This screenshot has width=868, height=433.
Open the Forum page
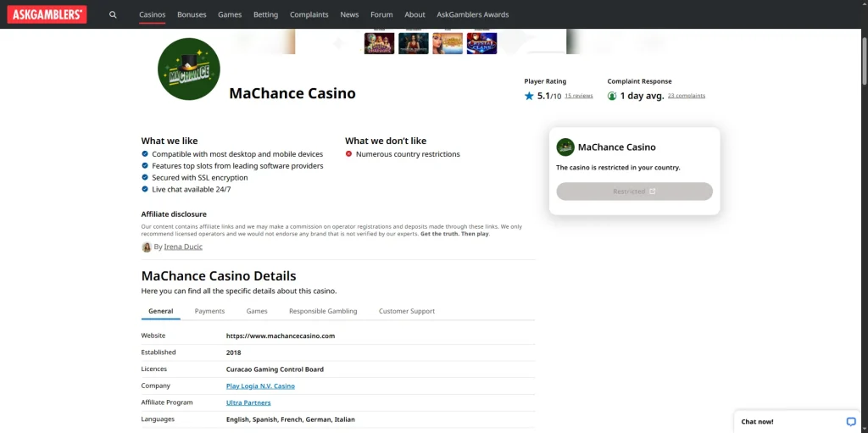pos(381,15)
